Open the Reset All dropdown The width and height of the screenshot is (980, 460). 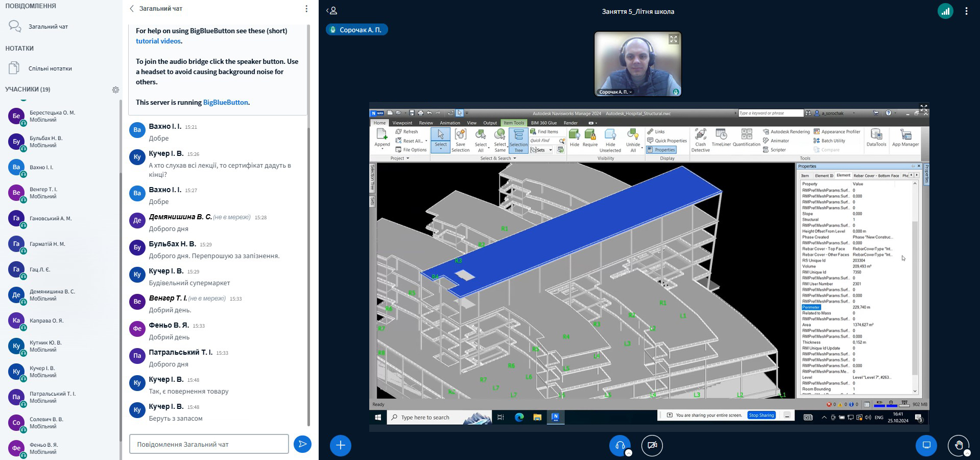pos(412,141)
